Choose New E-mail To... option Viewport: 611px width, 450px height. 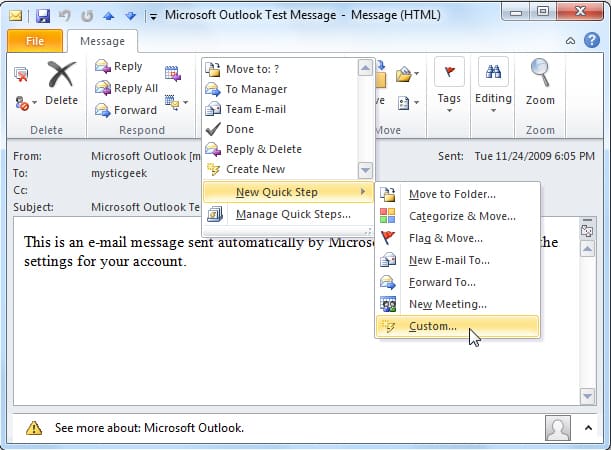point(457,260)
